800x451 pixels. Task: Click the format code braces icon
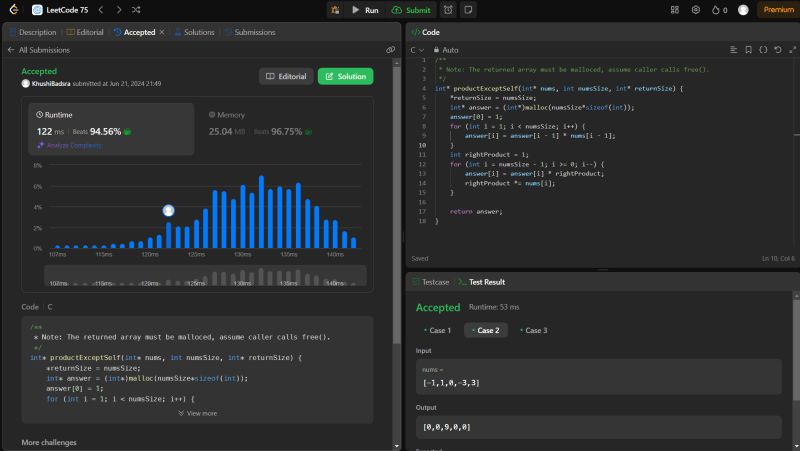pos(763,49)
